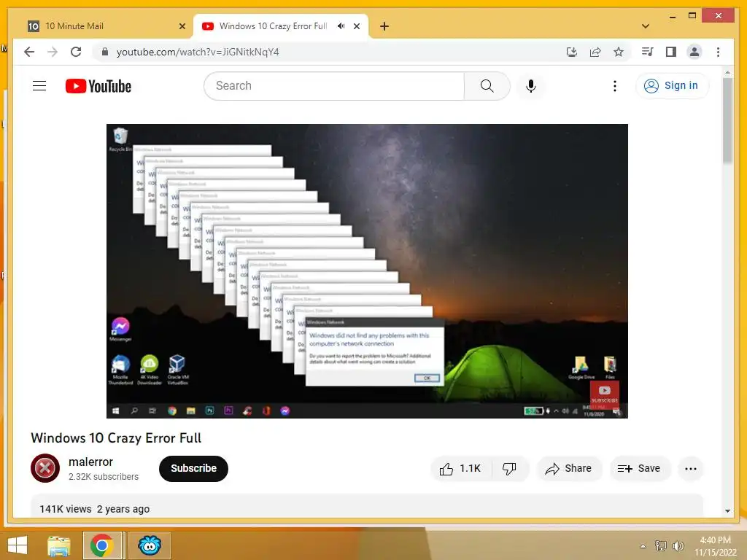The width and height of the screenshot is (747, 560).
Task: Open File Explorer from the taskbar
Action: pyautogui.click(x=59, y=545)
